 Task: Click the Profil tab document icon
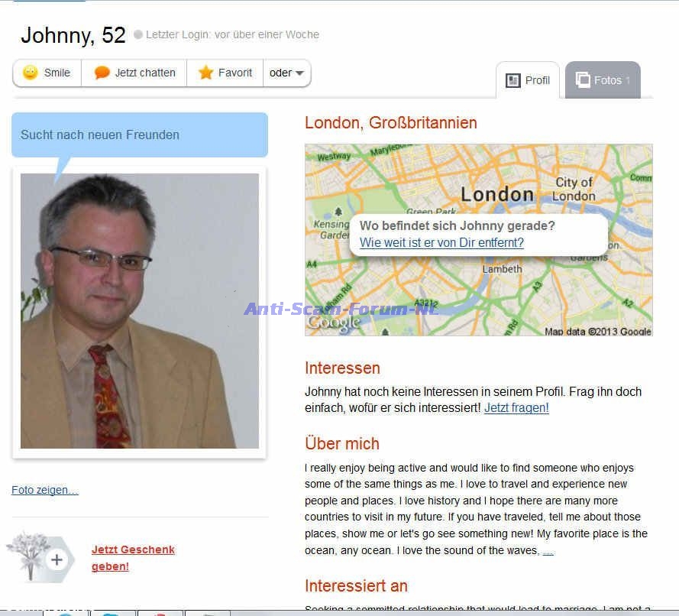pos(513,80)
